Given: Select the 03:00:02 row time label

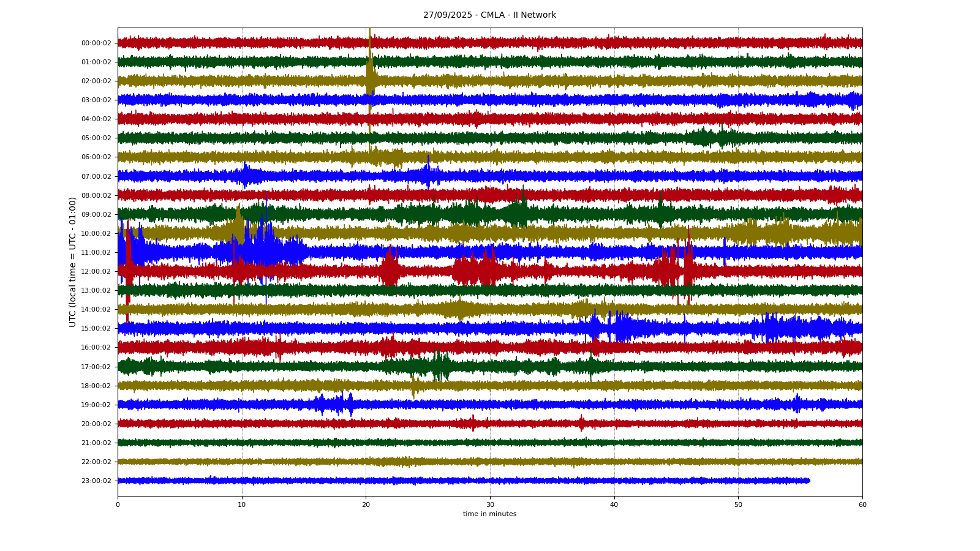Looking at the screenshot, I should click(x=96, y=100).
